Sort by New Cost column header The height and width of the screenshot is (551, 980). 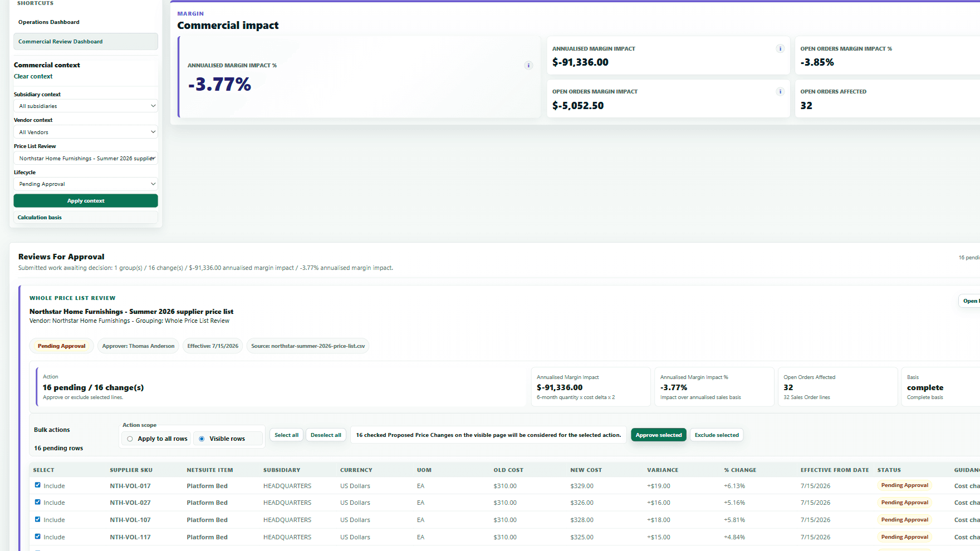point(586,470)
